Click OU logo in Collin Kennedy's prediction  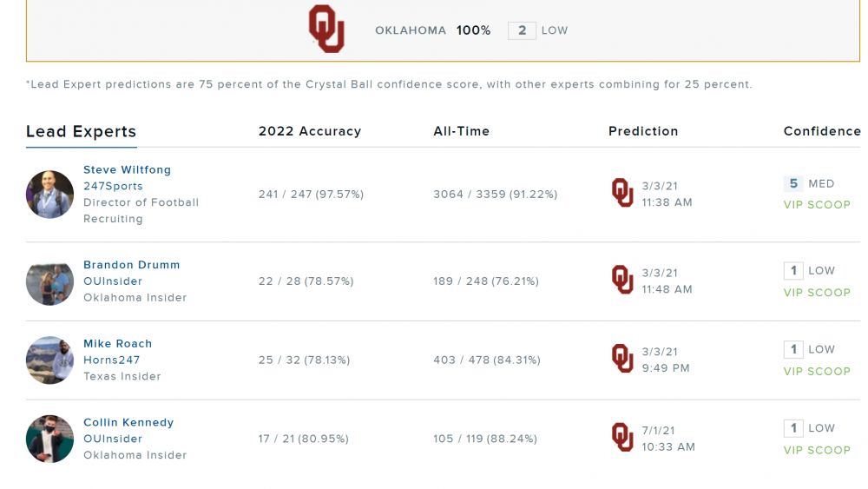(x=622, y=438)
